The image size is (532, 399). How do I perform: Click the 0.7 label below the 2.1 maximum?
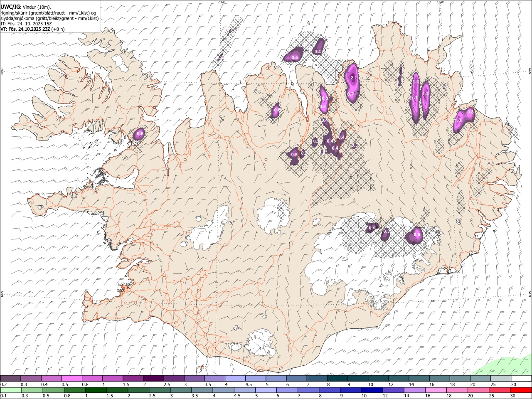(x=350, y=94)
